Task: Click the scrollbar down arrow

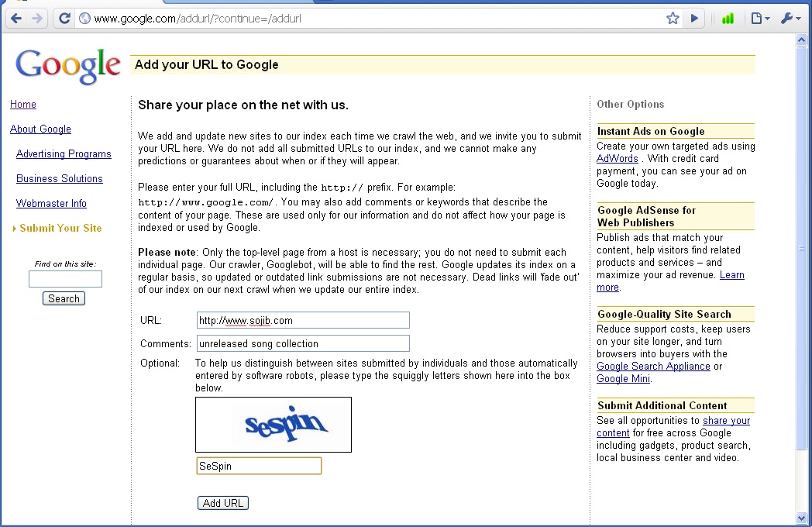Action: pos(801,518)
